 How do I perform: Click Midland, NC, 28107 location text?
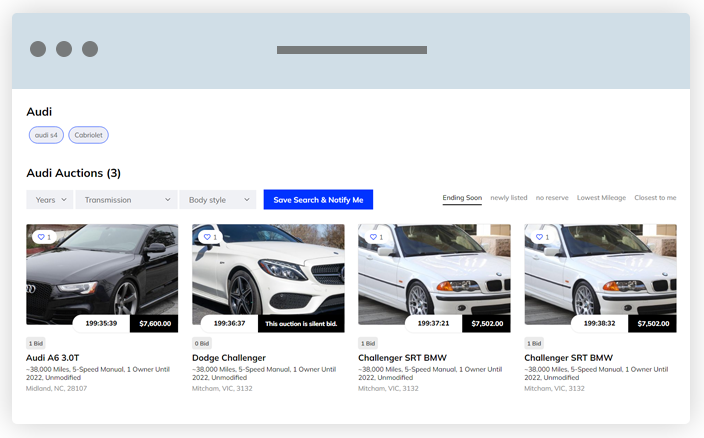(57, 389)
